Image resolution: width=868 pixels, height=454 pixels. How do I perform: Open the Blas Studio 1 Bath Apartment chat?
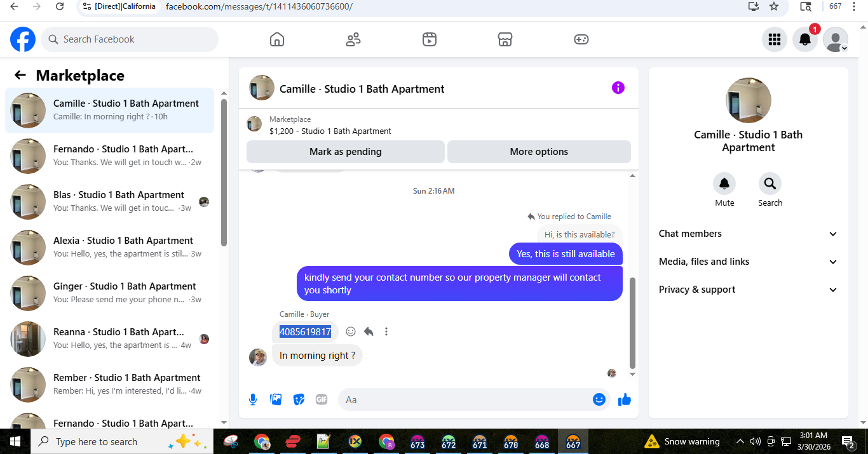(110, 202)
